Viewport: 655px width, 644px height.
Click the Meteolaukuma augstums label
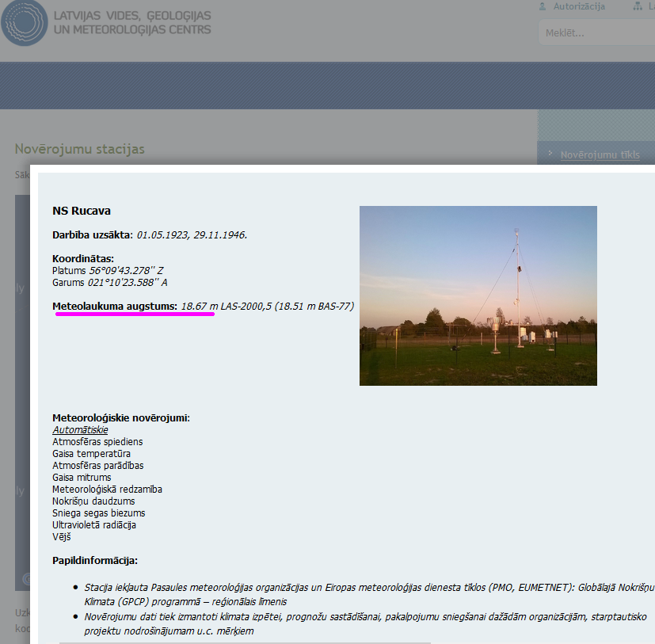coord(115,307)
